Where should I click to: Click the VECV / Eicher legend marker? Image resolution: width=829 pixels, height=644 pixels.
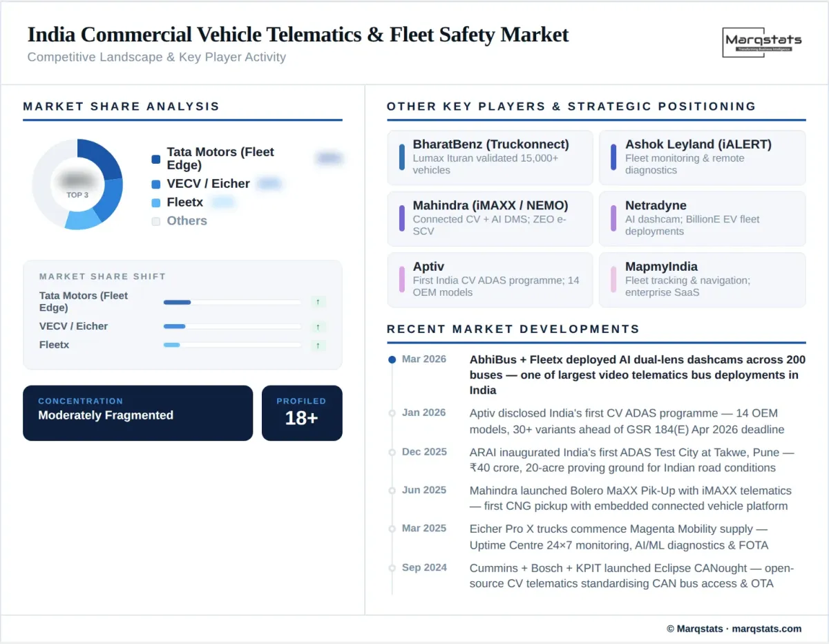155,184
